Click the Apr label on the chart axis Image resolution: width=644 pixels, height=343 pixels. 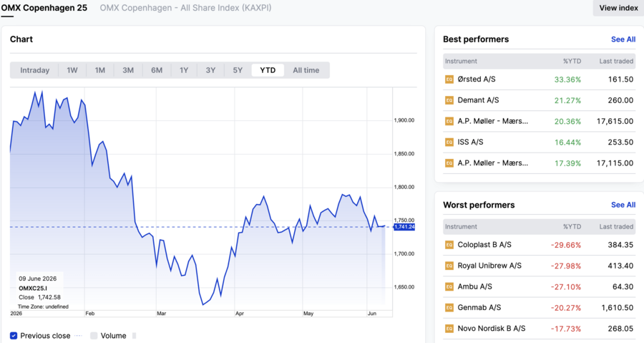coord(240,314)
